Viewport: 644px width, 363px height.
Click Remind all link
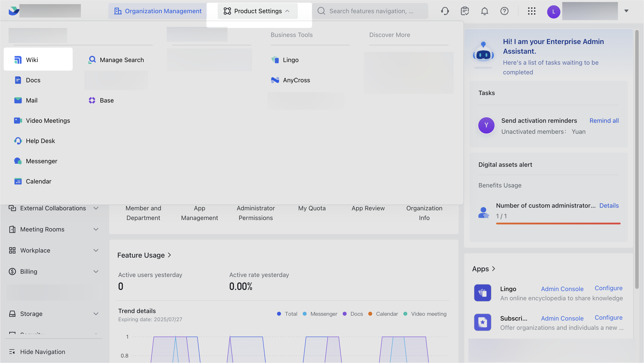tap(604, 120)
